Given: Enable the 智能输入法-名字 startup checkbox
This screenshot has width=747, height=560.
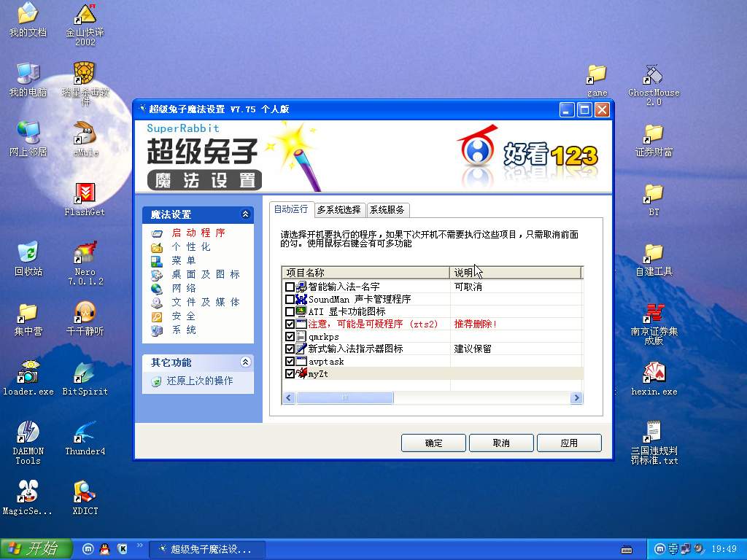Looking at the screenshot, I should pyautogui.click(x=289, y=287).
